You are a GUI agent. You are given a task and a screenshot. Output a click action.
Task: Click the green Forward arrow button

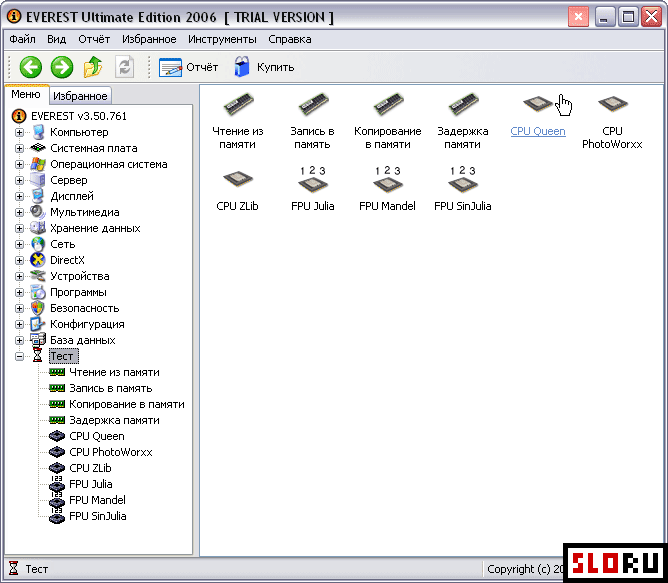(x=62, y=67)
